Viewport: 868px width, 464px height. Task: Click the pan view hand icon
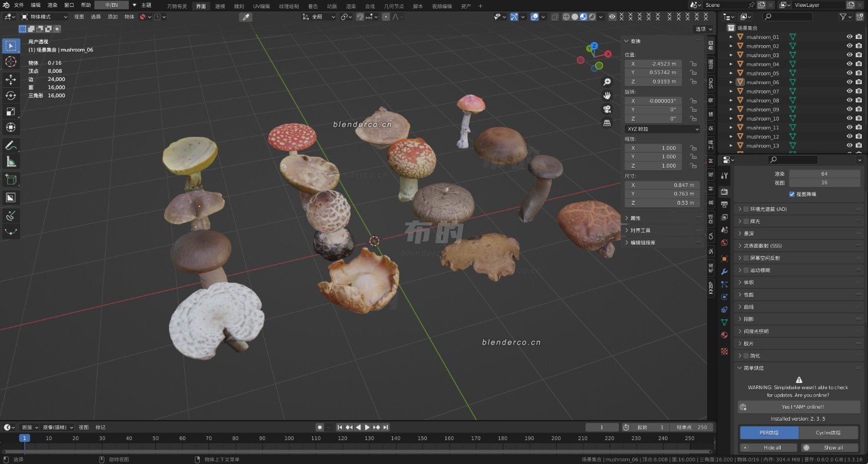point(607,95)
